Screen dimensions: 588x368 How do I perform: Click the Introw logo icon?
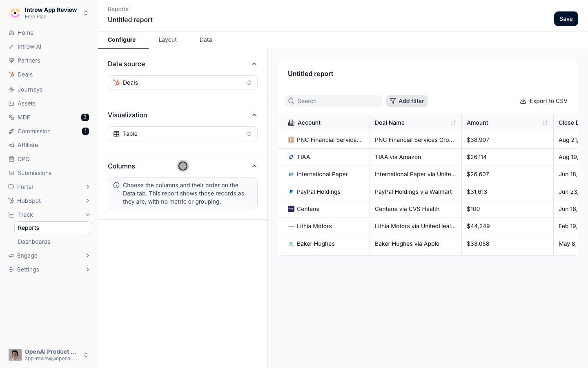coord(15,13)
